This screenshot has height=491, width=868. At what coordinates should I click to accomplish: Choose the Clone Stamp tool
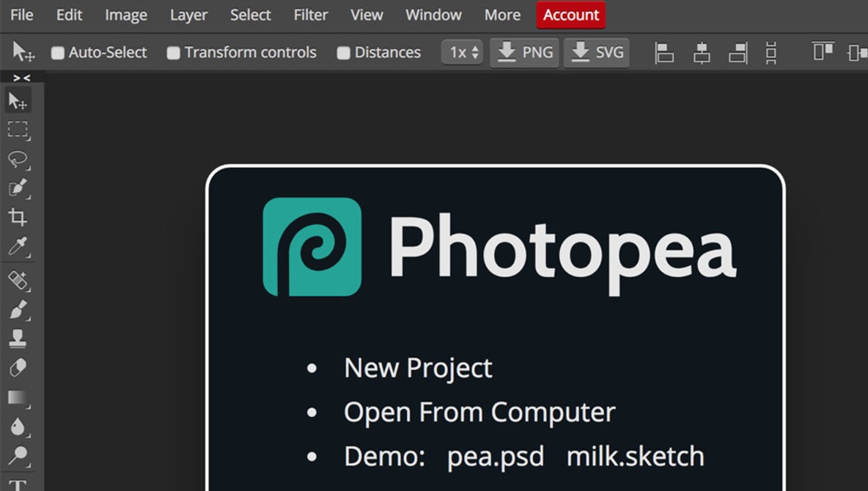(x=18, y=339)
